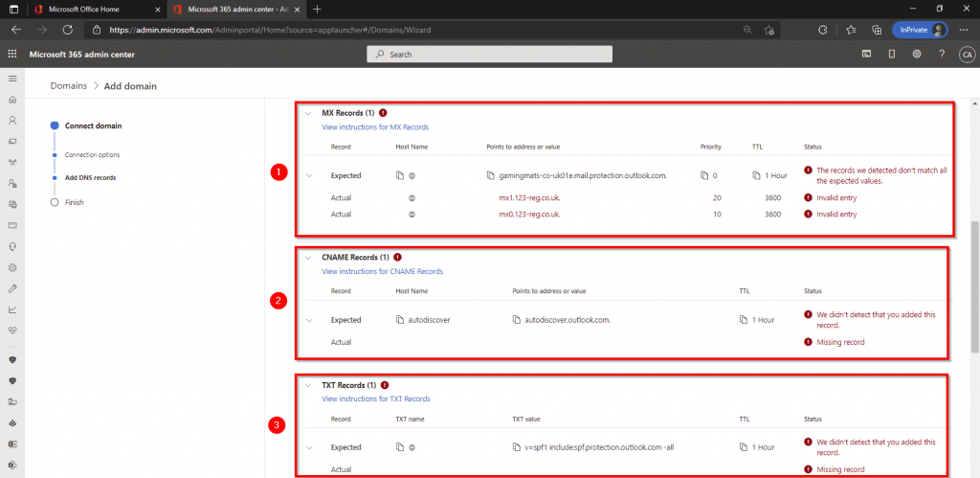Copy the v=spf1 TXT value
The image size is (980, 478).
tap(516, 447)
